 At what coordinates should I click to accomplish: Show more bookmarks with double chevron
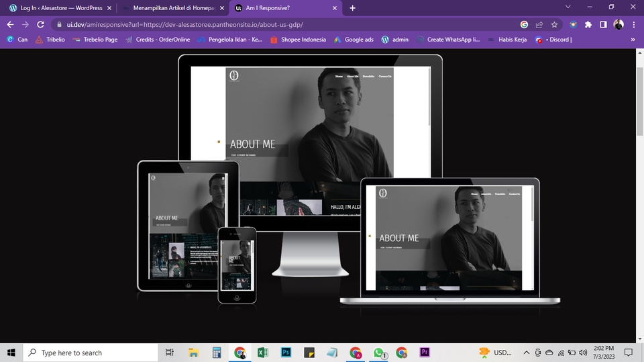point(633,40)
